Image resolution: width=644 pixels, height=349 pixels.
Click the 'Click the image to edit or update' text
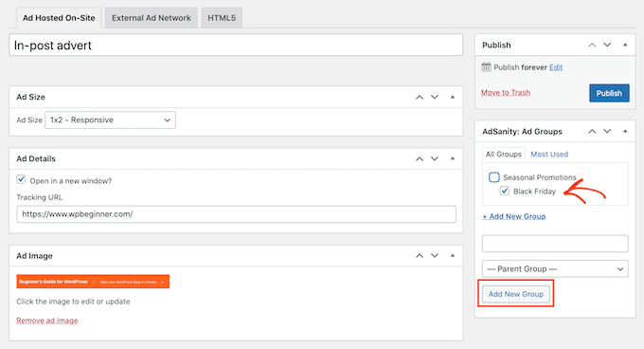click(73, 302)
